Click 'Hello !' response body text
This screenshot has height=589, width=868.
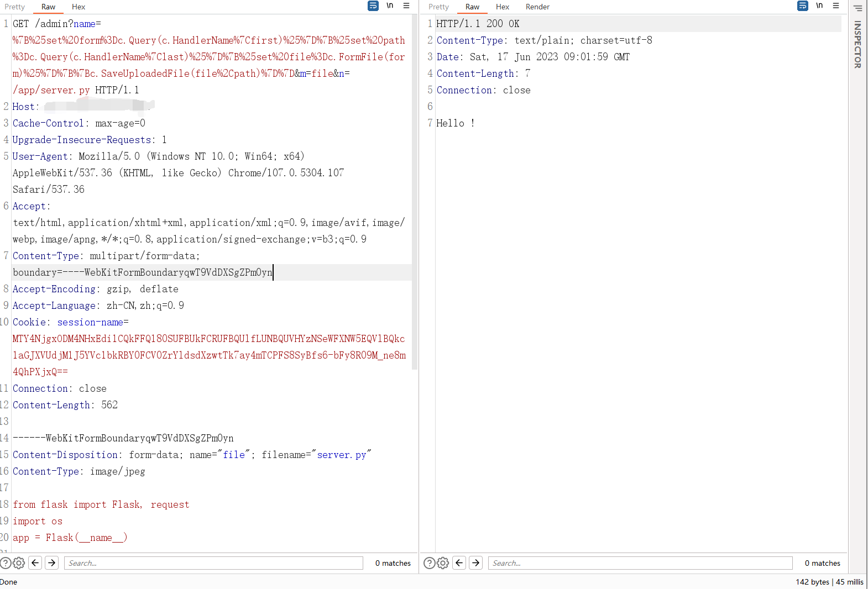[456, 123]
